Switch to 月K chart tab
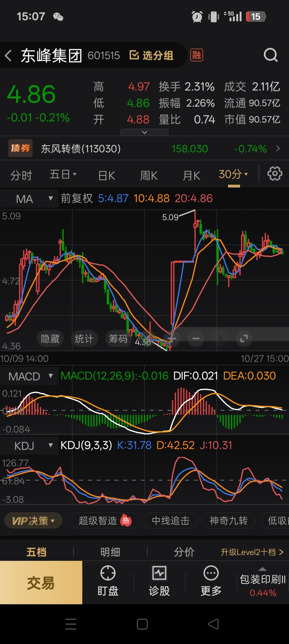This screenshot has height=644, width=289. point(191,175)
